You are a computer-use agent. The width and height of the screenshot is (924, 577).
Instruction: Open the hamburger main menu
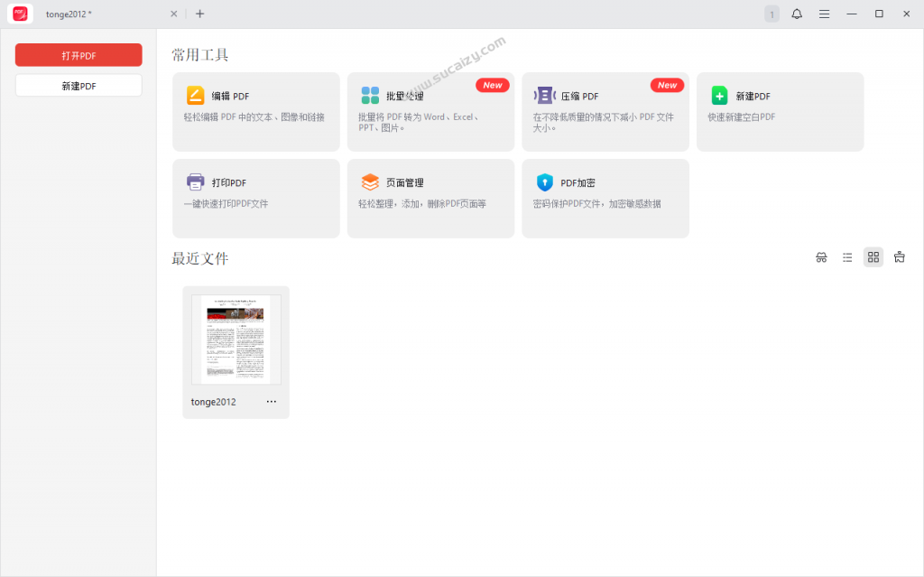824,14
